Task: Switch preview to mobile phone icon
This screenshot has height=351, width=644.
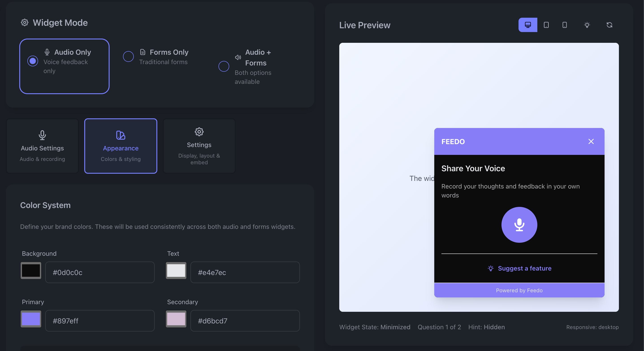Action: point(564,25)
